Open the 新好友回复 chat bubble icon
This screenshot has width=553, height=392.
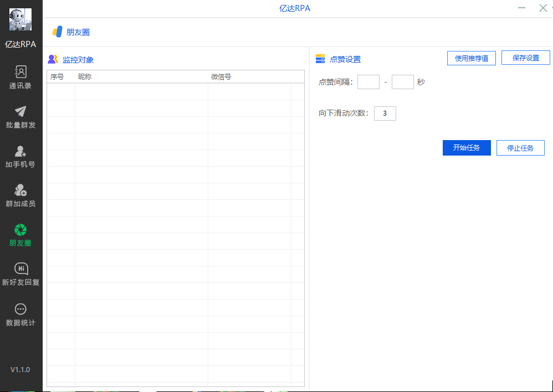(21, 269)
